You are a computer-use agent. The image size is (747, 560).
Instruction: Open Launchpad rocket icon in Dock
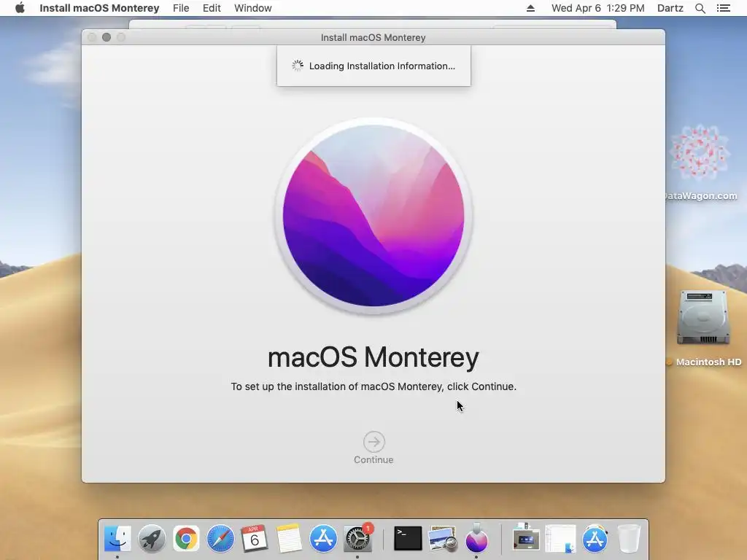(152, 539)
